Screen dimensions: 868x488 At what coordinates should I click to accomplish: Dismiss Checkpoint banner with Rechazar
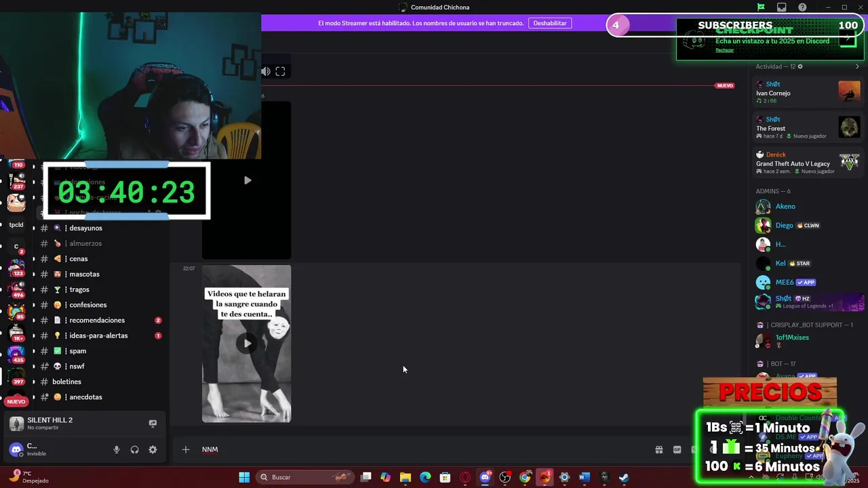click(x=724, y=50)
